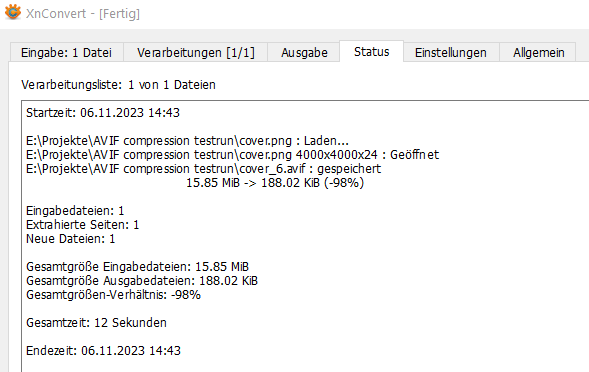Viewport: 589px width, 372px height.
Task: Open the Verarbeitungen [1/1] tab
Action: pyautogui.click(x=196, y=52)
